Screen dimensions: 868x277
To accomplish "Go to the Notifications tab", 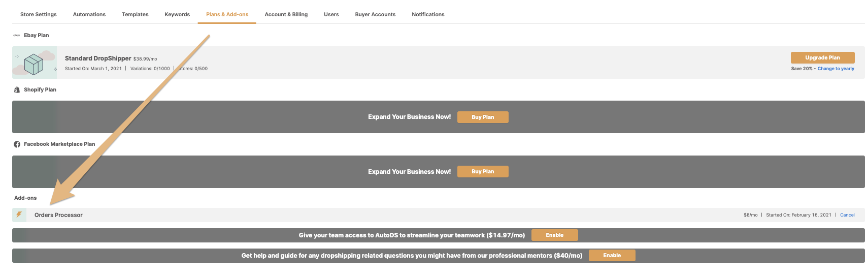I will click(428, 14).
